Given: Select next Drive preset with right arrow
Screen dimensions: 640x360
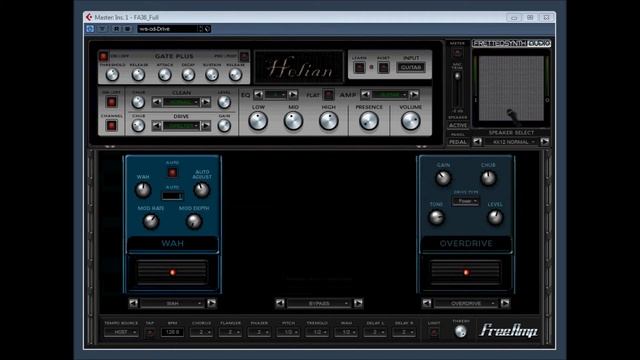Looking at the screenshot, I should pos(206,126).
